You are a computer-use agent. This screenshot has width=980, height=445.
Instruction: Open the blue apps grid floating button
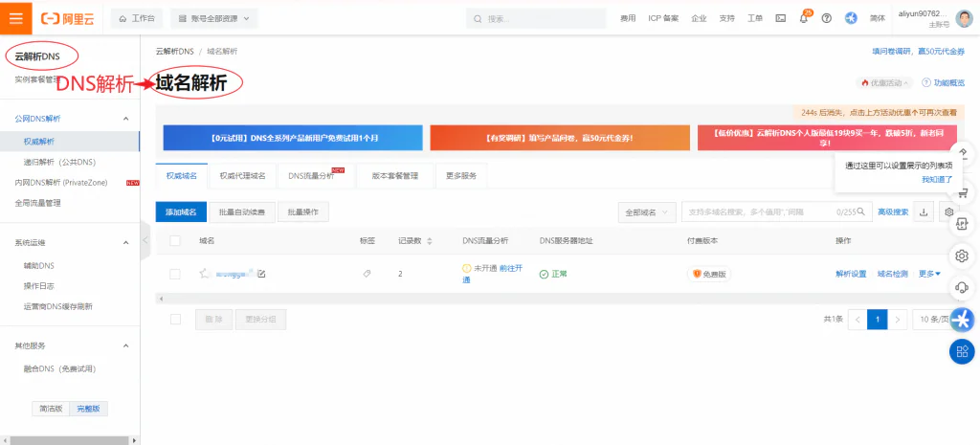point(963,350)
